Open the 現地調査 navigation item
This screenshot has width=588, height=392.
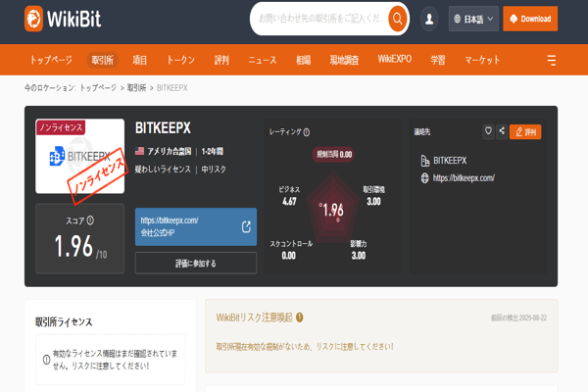coord(344,60)
